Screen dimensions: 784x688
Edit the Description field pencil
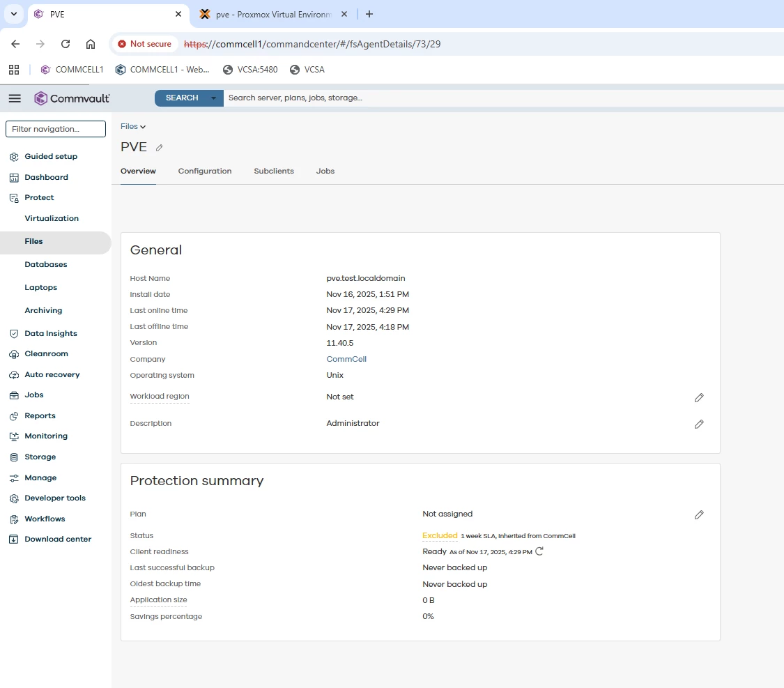pyautogui.click(x=699, y=424)
